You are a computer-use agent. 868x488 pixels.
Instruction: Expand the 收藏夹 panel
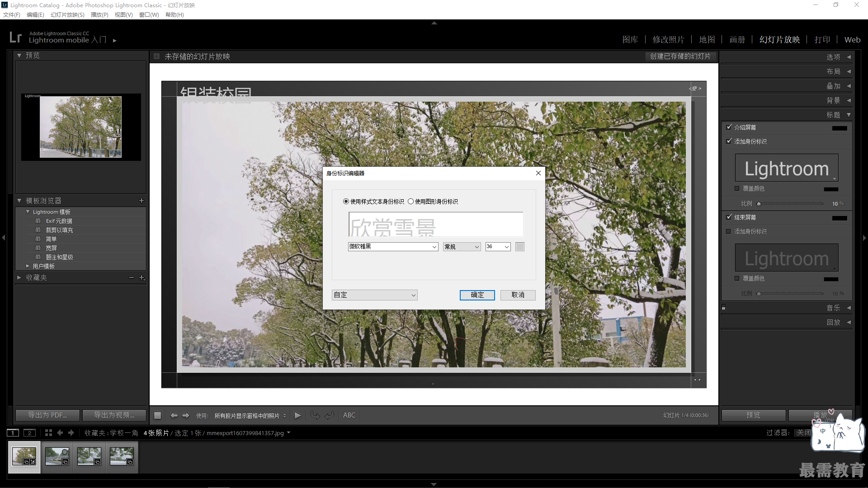click(19, 277)
